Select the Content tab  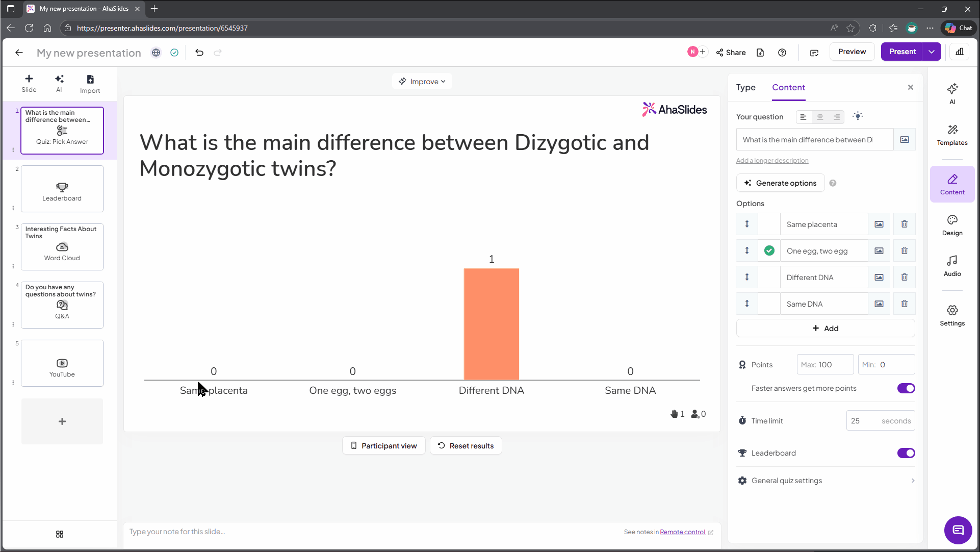pos(788,87)
